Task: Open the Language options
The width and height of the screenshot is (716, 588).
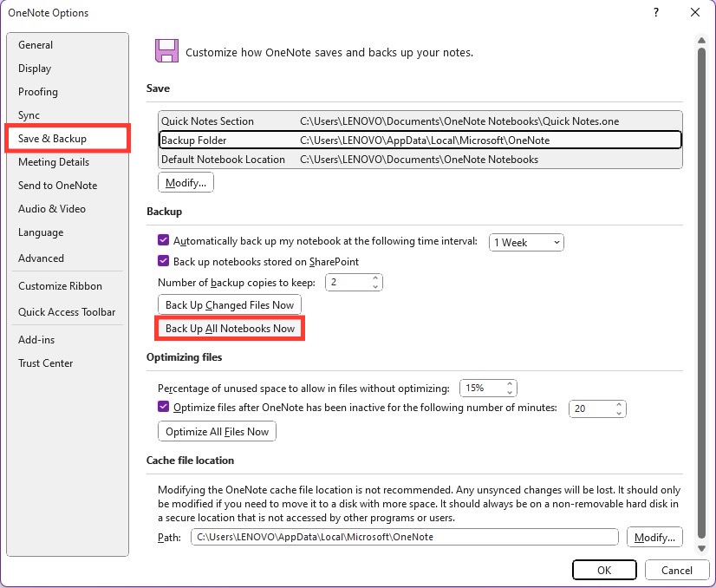Action: pyautogui.click(x=68, y=232)
